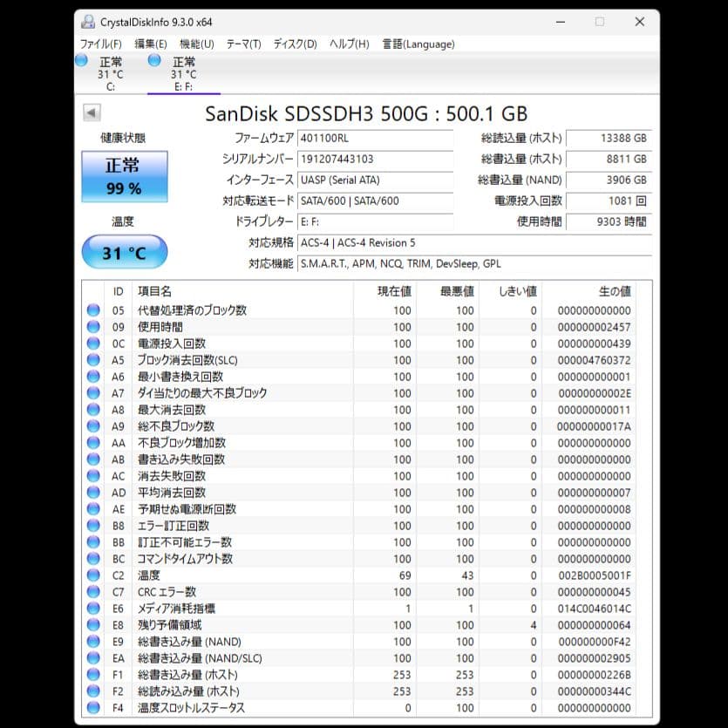Click the firmware field 401100RL

tap(375, 139)
